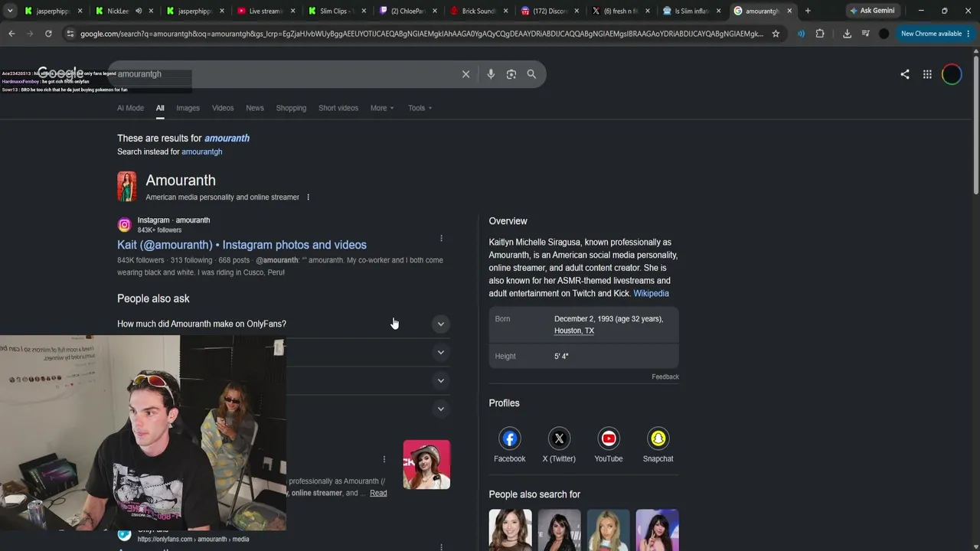Open more options beside Amouranth subtitle
The image size is (980, 551).
308,197
